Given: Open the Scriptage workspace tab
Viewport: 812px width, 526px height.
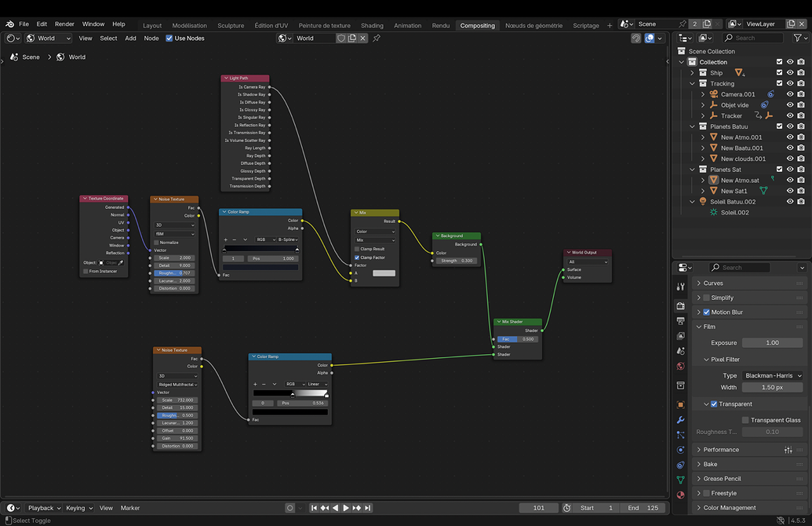Looking at the screenshot, I should click(x=586, y=25).
